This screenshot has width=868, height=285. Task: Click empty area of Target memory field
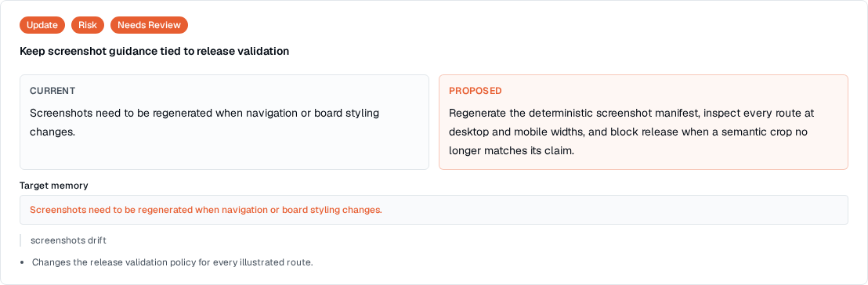pos(609,211)
